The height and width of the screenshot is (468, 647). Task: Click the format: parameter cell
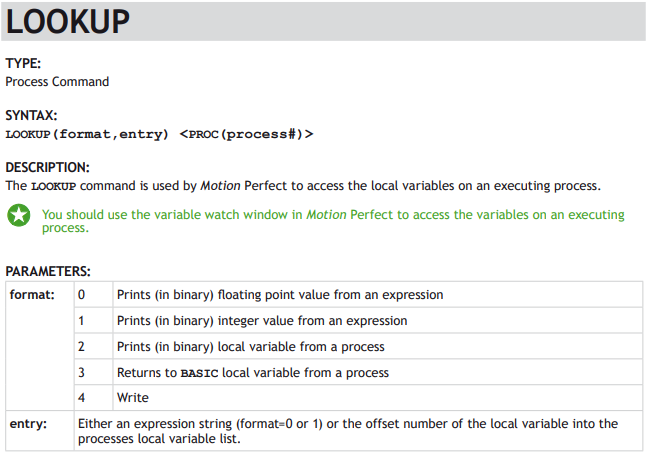[x=40, y=346]
